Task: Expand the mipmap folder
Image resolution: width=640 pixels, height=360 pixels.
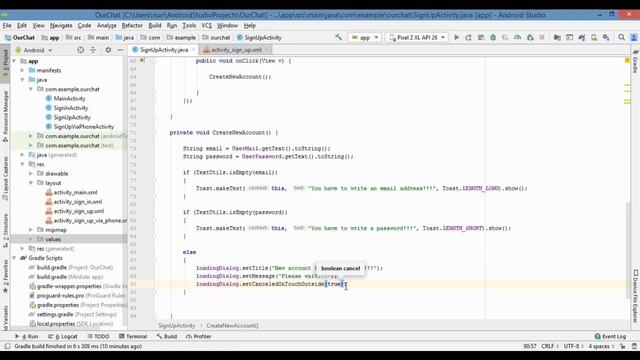Action: (x=31, y=230)
